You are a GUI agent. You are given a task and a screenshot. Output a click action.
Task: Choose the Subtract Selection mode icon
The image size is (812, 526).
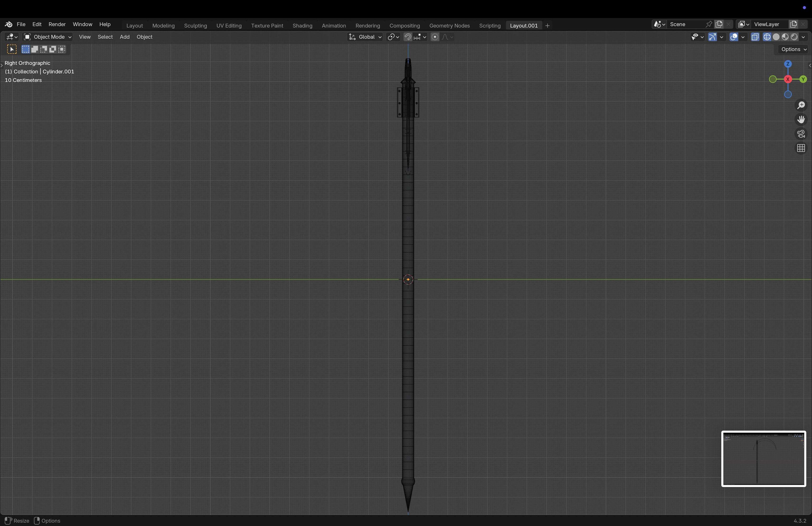[x=44, y=49]
